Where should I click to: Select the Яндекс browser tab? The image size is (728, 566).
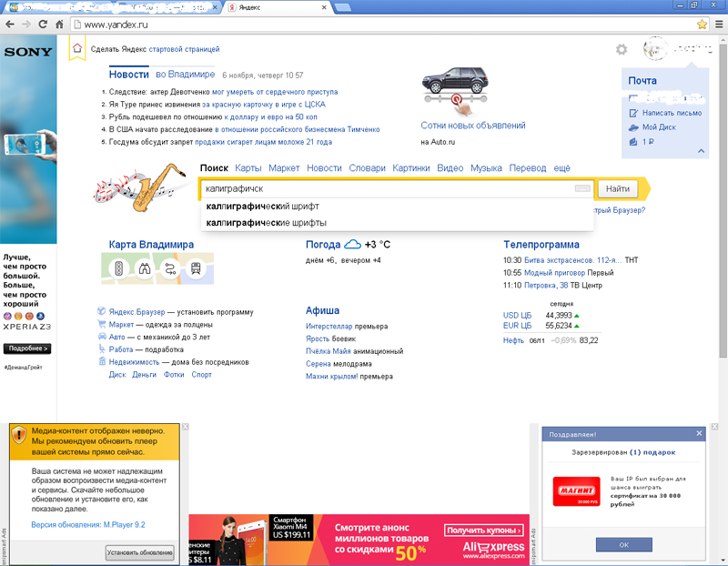(278, 7)
